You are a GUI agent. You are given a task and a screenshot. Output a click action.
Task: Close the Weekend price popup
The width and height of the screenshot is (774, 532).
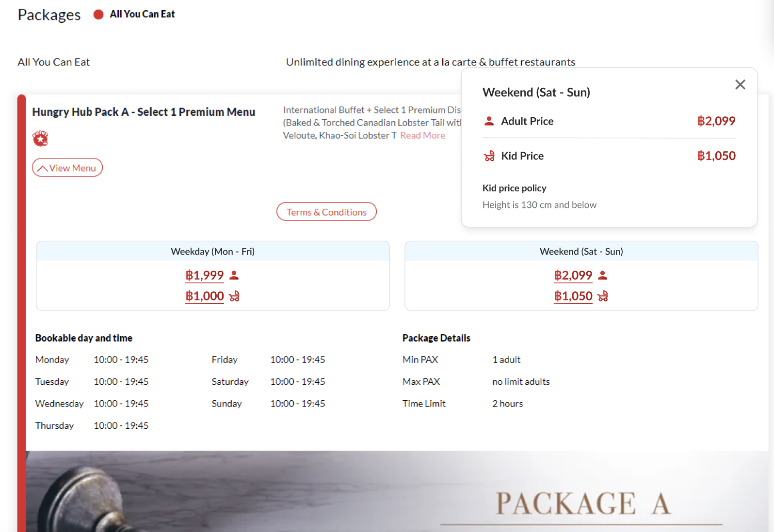740,85
